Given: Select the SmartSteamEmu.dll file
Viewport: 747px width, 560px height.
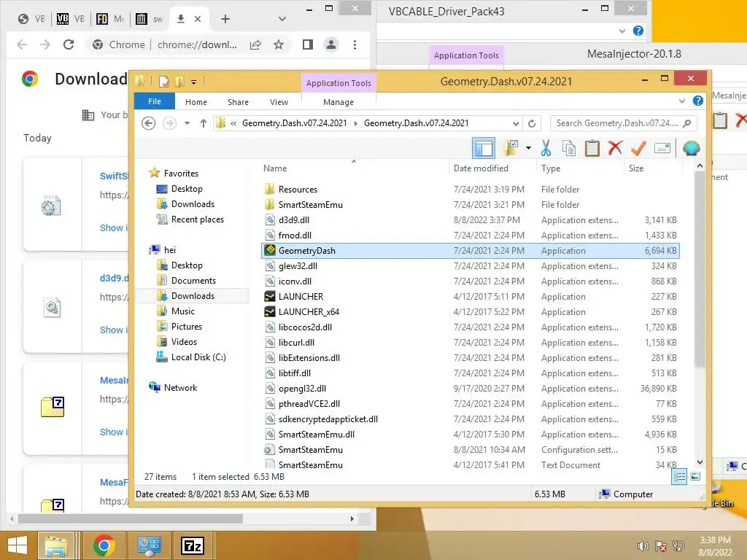Looking at the screenshot, I should tap(471, 435).
